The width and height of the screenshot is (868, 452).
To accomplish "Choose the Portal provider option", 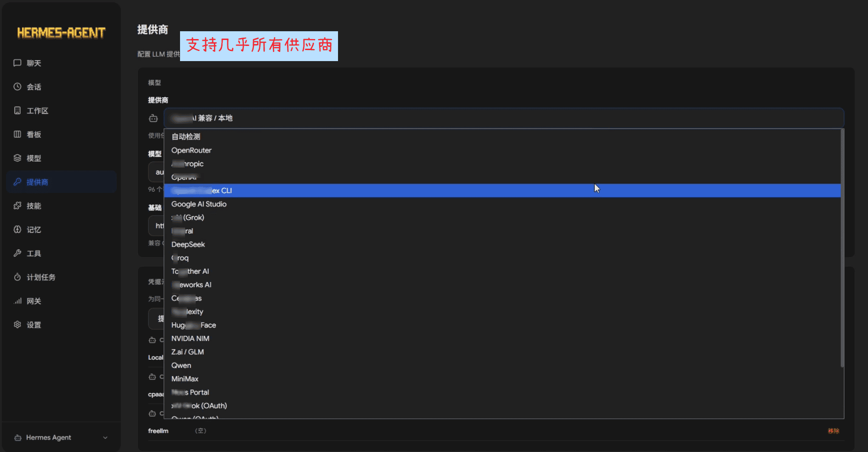I will coord(502,392).
